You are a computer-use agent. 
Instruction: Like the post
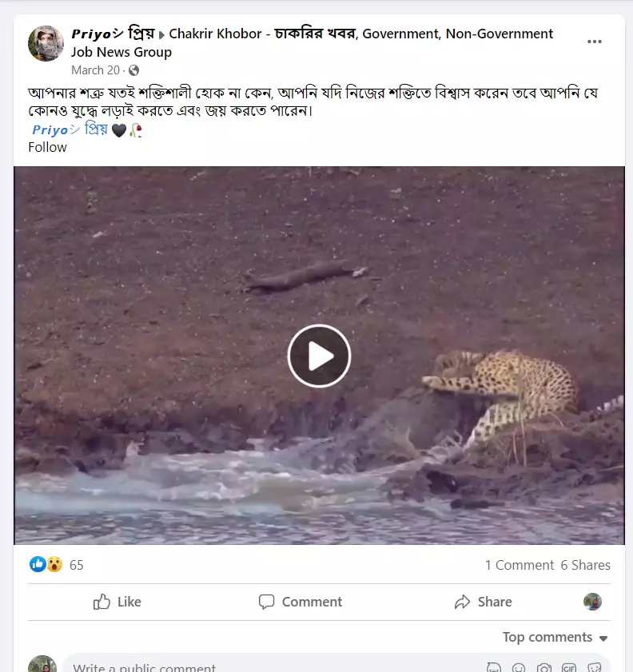[117, 602]
